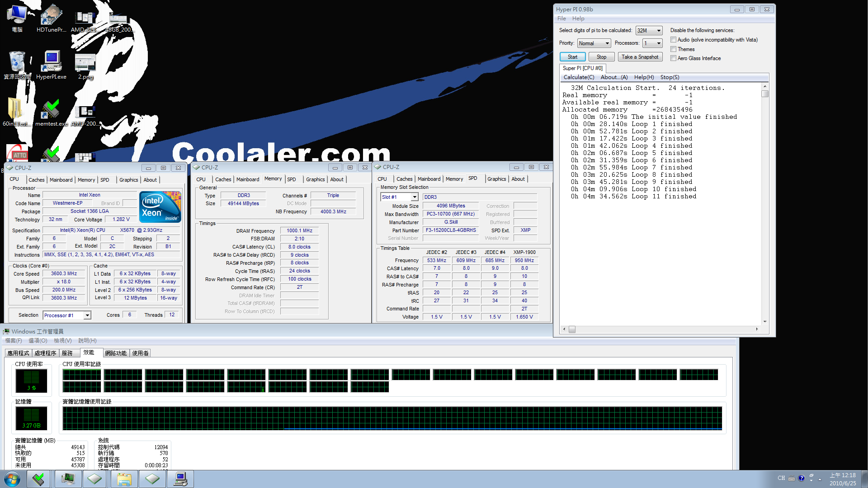This screenshot has height=488, width=868.
Task: Open Windows Explorer from the taskbar
Action: (124, 479)
